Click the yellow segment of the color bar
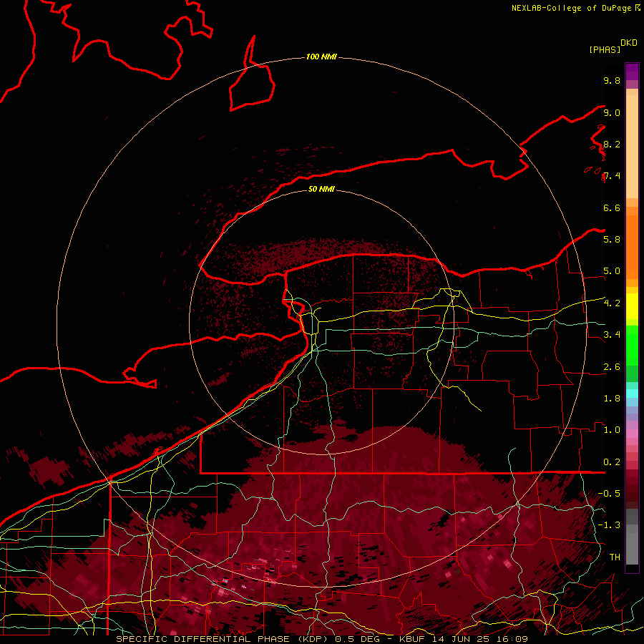644x644 pixels. pos(632,306)
